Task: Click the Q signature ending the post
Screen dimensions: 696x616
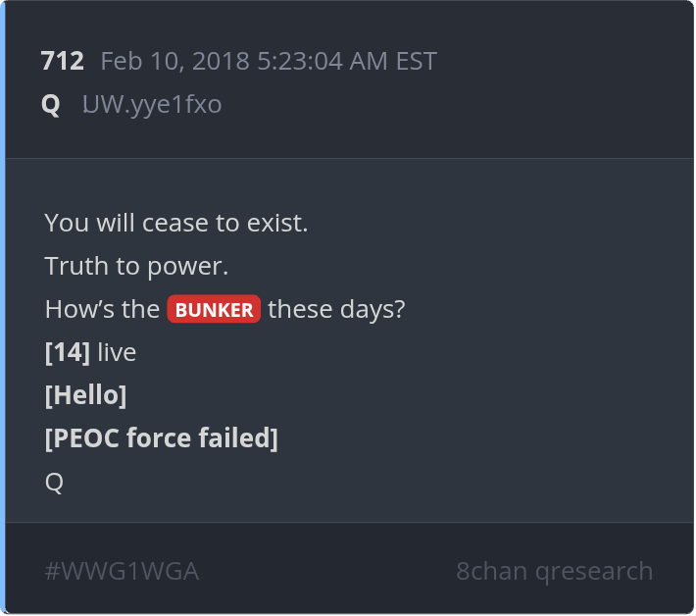Action: click(54, 482)
